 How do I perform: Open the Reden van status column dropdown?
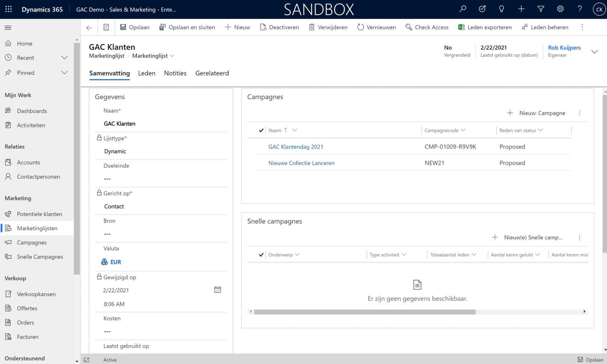541,130
